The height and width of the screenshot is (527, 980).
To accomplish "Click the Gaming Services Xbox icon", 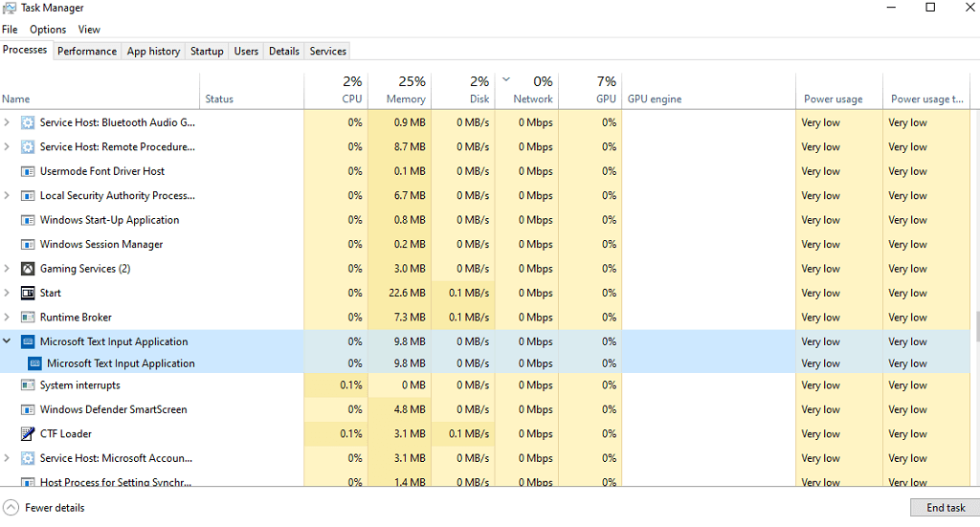I will (28, 269).
